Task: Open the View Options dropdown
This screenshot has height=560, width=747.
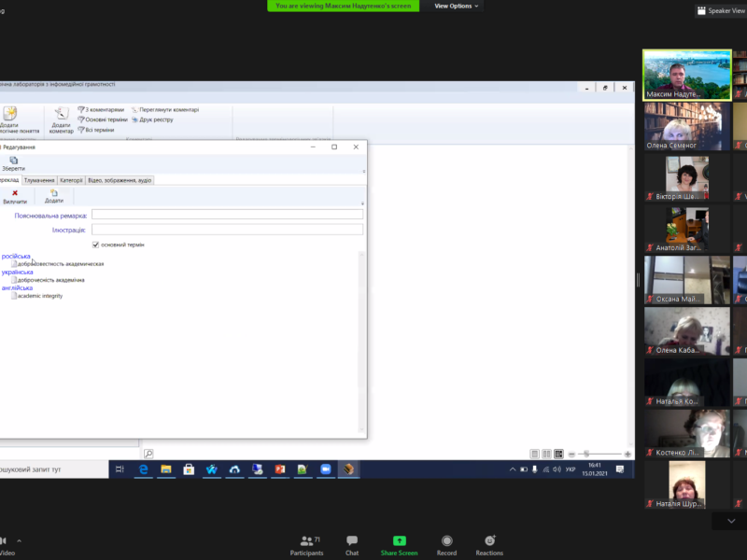Action: [457, 6]
